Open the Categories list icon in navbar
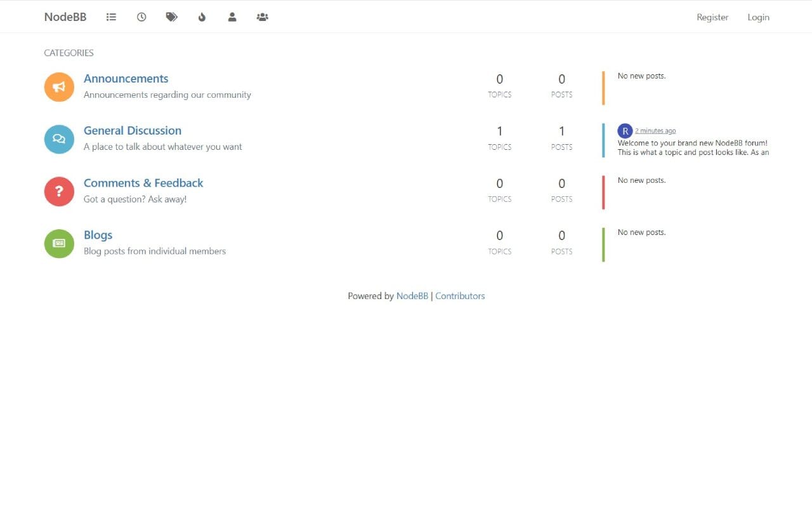This screenshot has height=508, width=812. click(x=111, y=17)
